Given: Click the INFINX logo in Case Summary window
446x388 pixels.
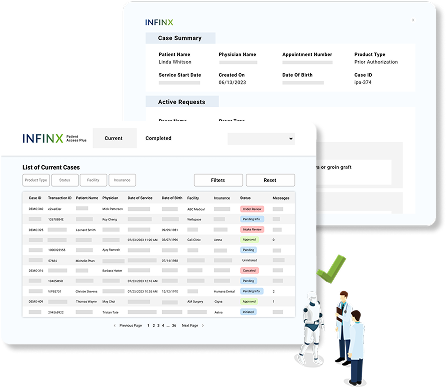Looking at the screenshot, I should (159, 22).
